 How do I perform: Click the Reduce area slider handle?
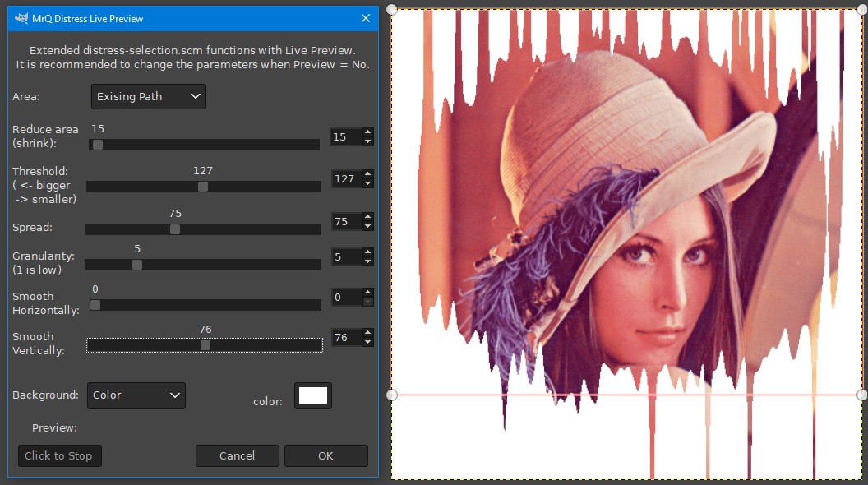[98, 145]
